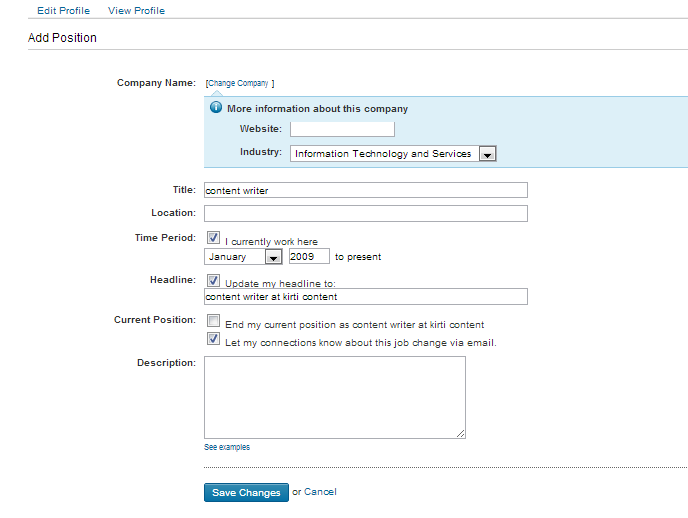Image resolution: width=688 pixels, height=518 pixels.
Task: Open the start month January dropdown
Action: (243, 257)
